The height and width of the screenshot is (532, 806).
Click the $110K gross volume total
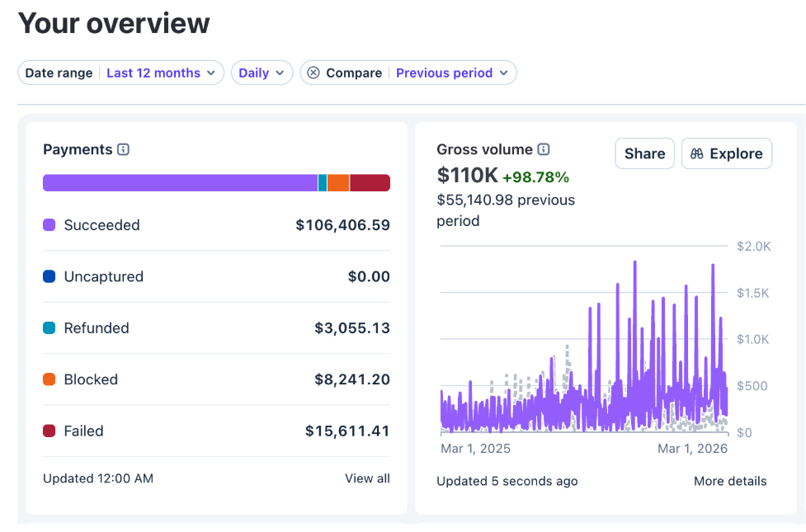[x=467, y=176]
